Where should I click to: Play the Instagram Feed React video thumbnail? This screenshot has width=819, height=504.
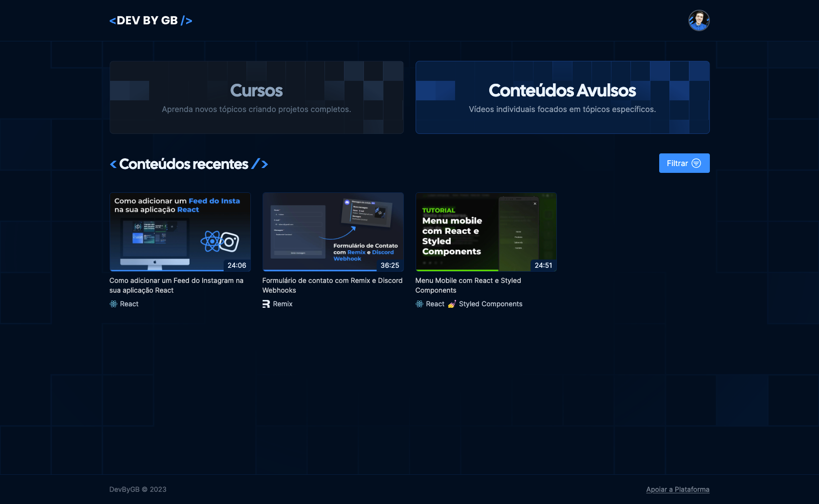(180, 231)
